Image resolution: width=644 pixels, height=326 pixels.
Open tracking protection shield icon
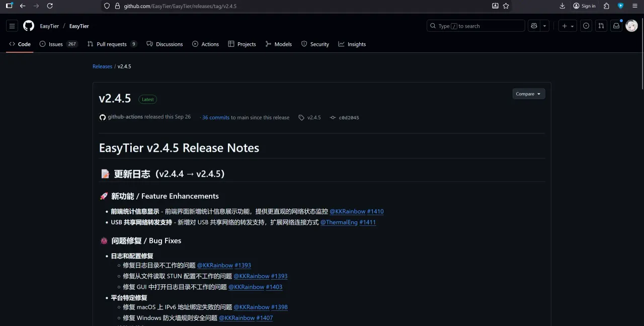click(x=107, y=6)
